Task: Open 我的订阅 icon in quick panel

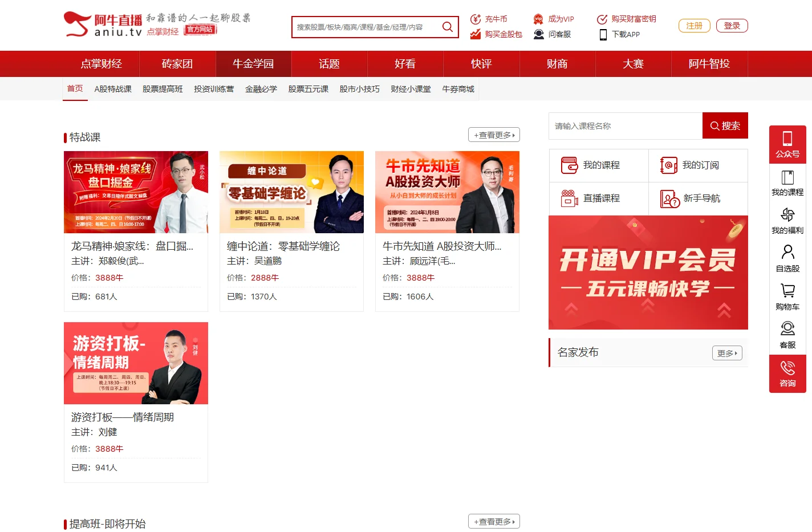Action: 668,165
